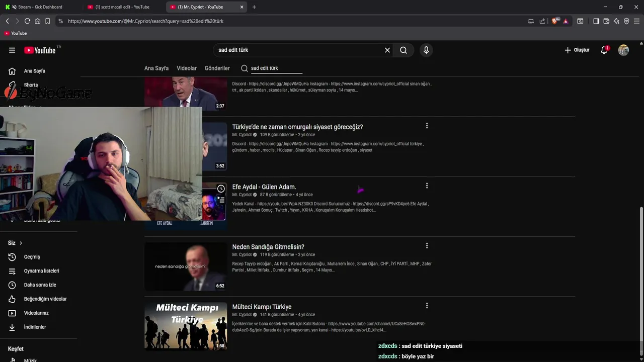Image resolution: width=644 pixels, height=362 pixels.
Task: Share this page from address bar
Action: pyautogui.click(x=542, y=21)
